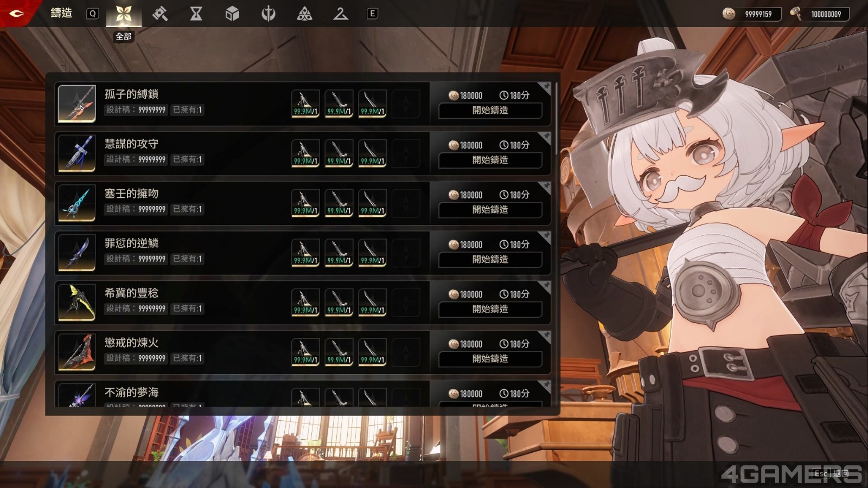Click the staff material icon in 希冀的豐稔 row
Screen dimensions: 868x488
coord(305,303)
